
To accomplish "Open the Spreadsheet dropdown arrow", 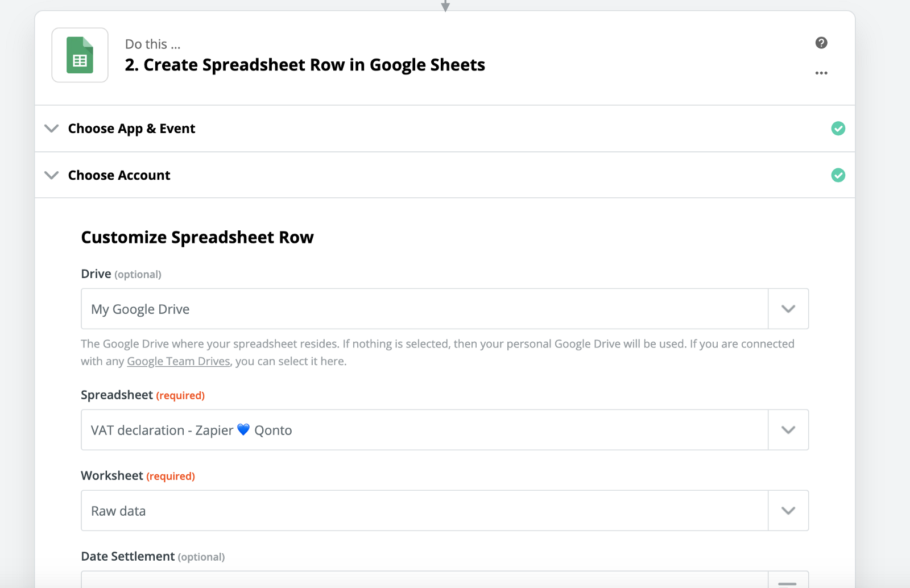I will click(x=788, y=430).
